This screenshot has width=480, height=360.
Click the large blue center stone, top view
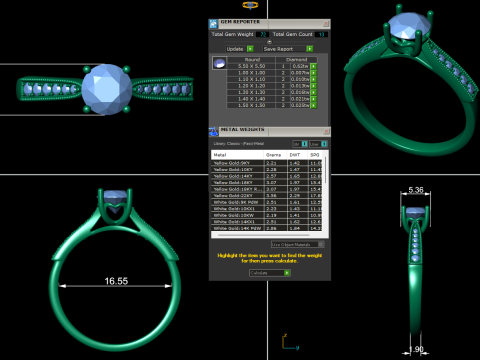click(107, 89)
